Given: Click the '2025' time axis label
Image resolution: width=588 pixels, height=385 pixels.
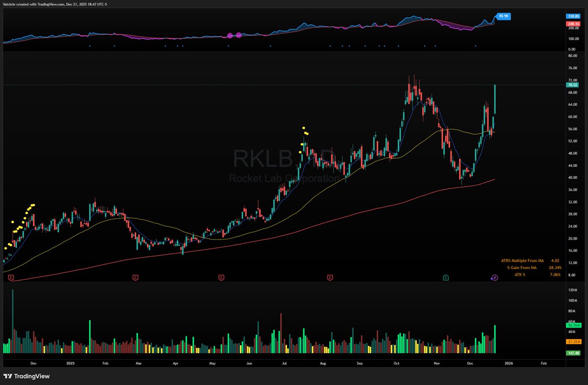Looking at the screenshot, I should (71, 363).
